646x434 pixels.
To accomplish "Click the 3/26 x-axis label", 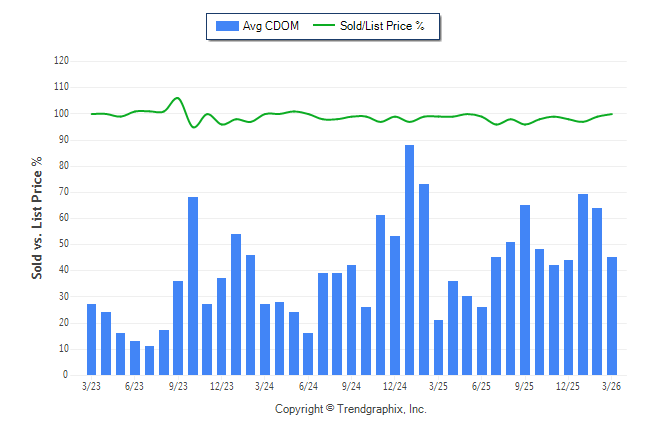I will (x=612, y=385).
